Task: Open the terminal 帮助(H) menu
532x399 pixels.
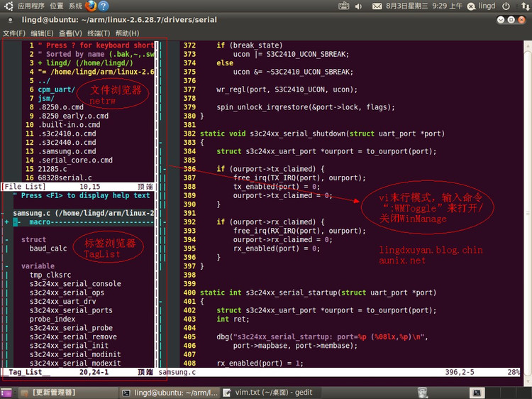Action: [x=127, y=33]
